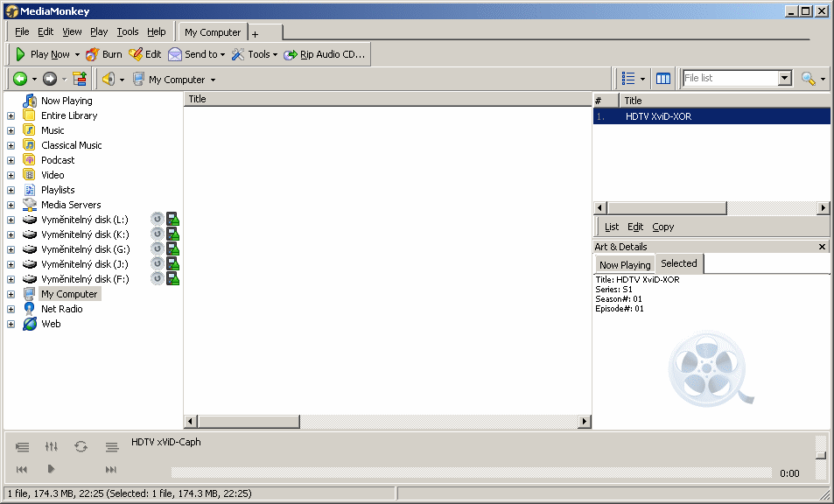Open the equalizer in player bar
Screen dimensions: 834x504
[x=52, y=447]
